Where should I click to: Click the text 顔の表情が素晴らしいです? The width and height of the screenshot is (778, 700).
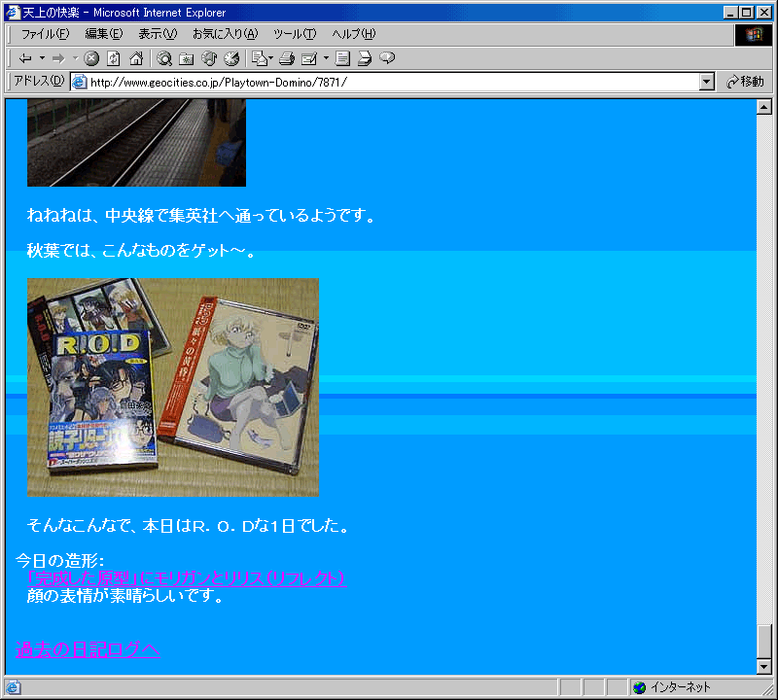click(x=120, y=595)
